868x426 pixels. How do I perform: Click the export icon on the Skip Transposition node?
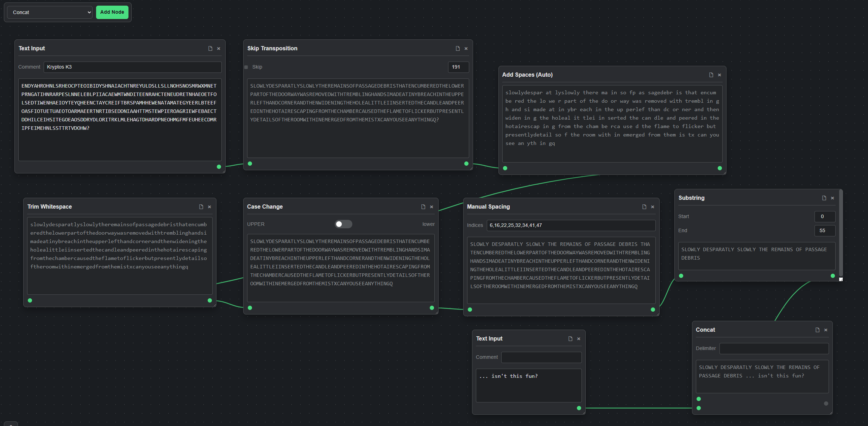pyautogui.click(x=458, y=48)
